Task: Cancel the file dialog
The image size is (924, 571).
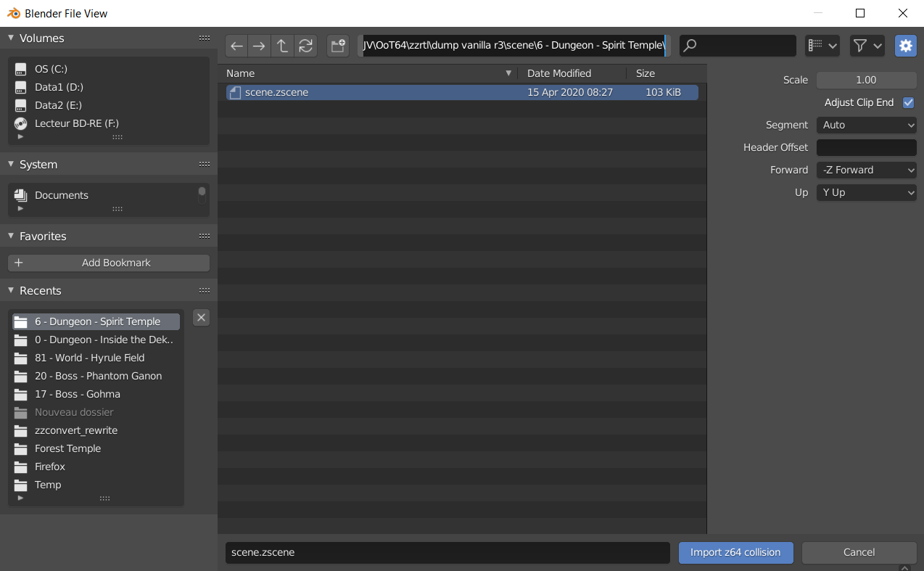Action: (859, 552)
